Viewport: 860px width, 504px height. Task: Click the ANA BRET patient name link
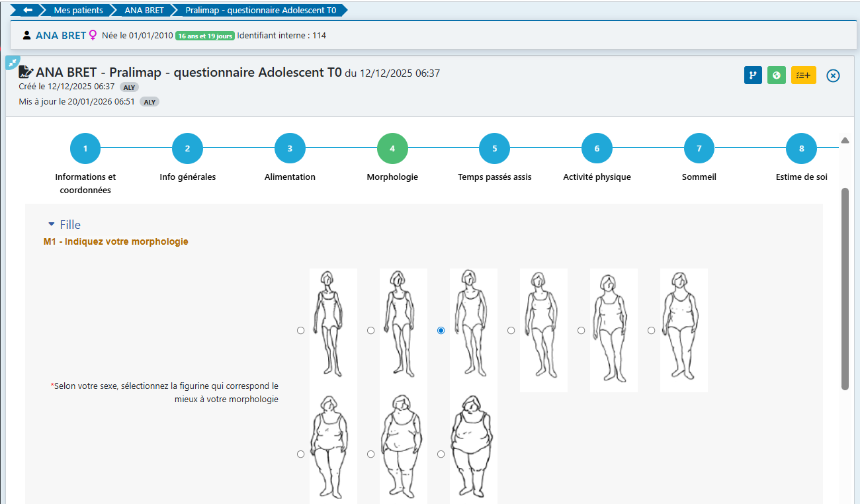pos(61,36)
